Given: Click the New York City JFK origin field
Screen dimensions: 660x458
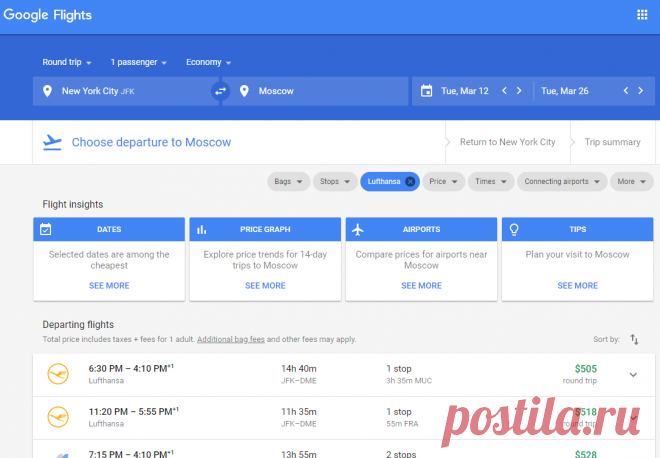Looking at the screenshot, I should coord(125,91).
